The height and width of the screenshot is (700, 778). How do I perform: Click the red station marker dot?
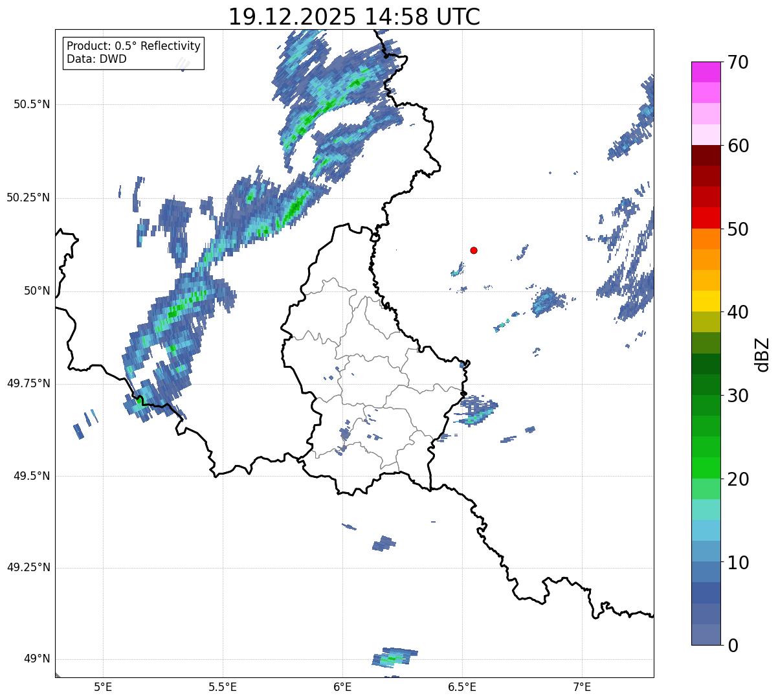474,250
